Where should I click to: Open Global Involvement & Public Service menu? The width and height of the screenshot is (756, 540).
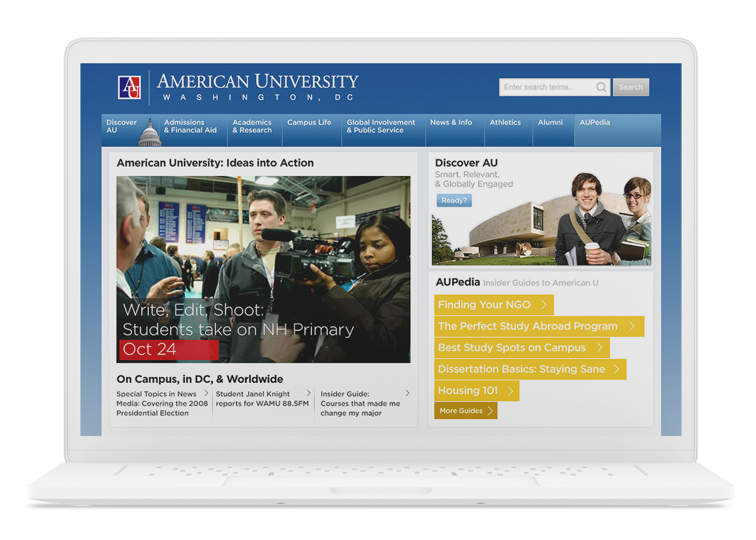coord(381,126)
